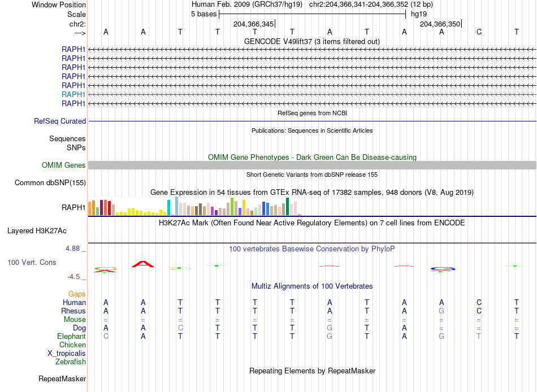Open Short Genetic Variants from dbSNP title
This screenshot has height=392, width=537.
pyautogui.click(x=312, y=175)
